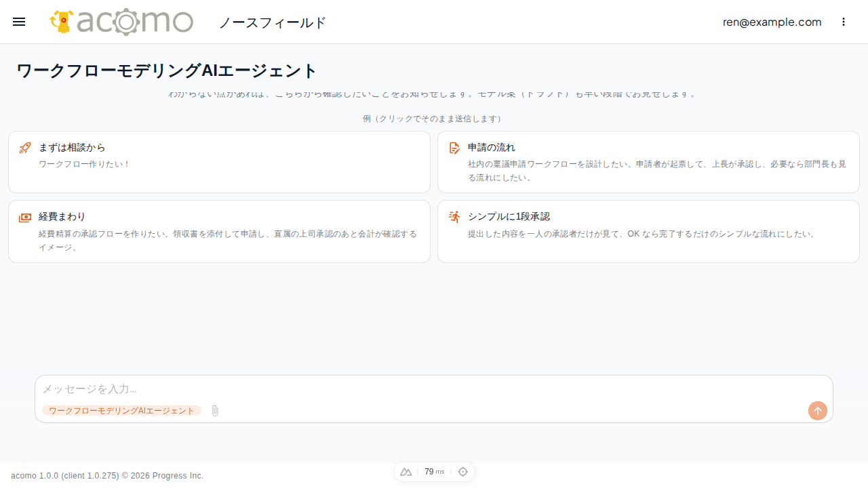Open the Nuxt DevTools logo icon
The image size is (868, 488).
tap(406, 472)
